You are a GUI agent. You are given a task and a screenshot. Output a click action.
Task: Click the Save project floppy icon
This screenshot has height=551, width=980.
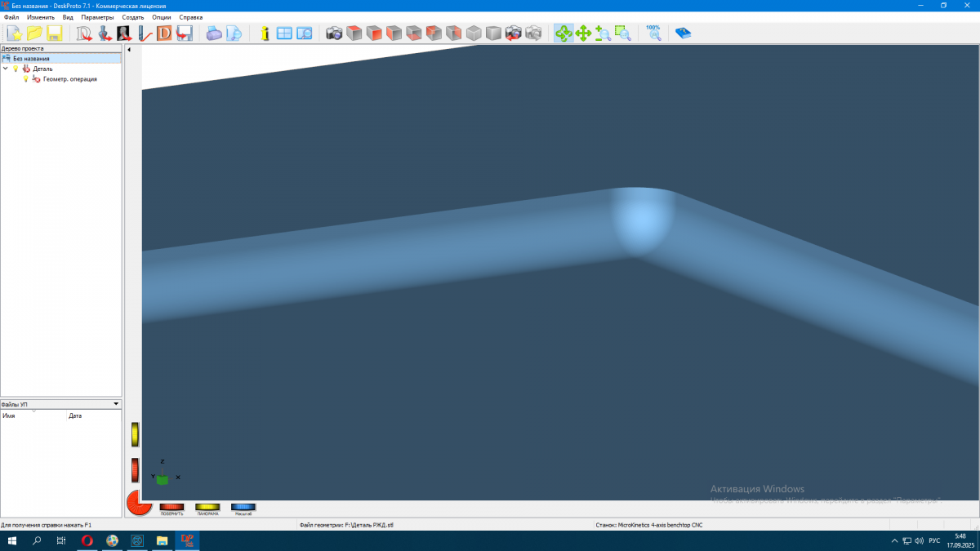[55, 33]
